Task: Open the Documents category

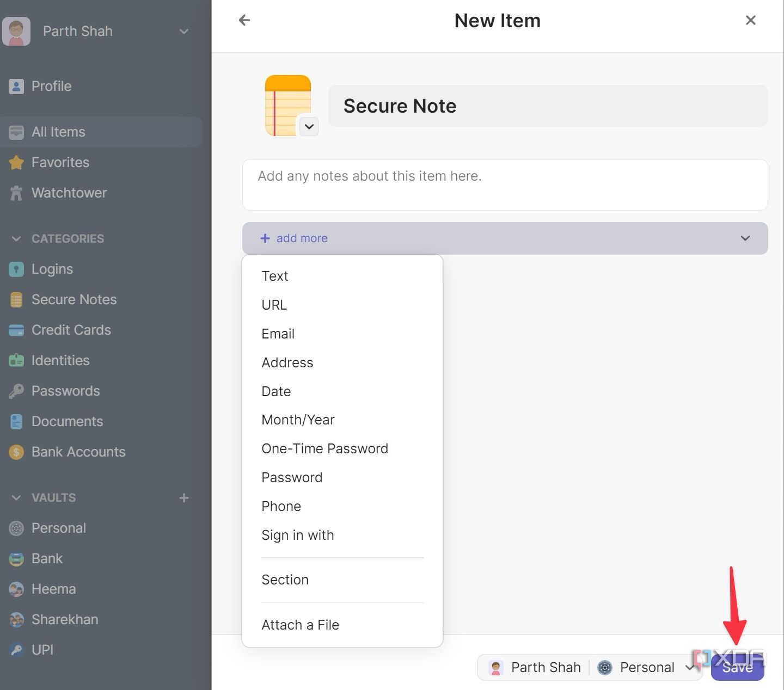Action: click(x=67, y=421)
